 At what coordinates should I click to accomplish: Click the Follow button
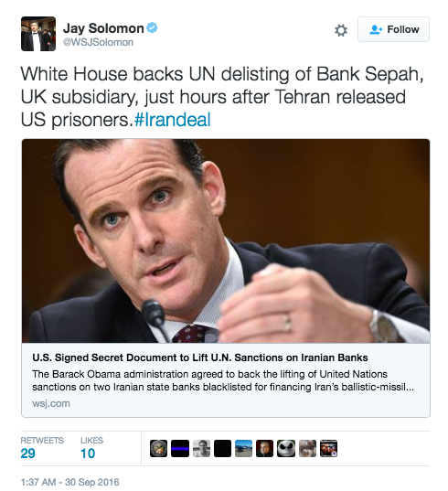coord(393,29)
